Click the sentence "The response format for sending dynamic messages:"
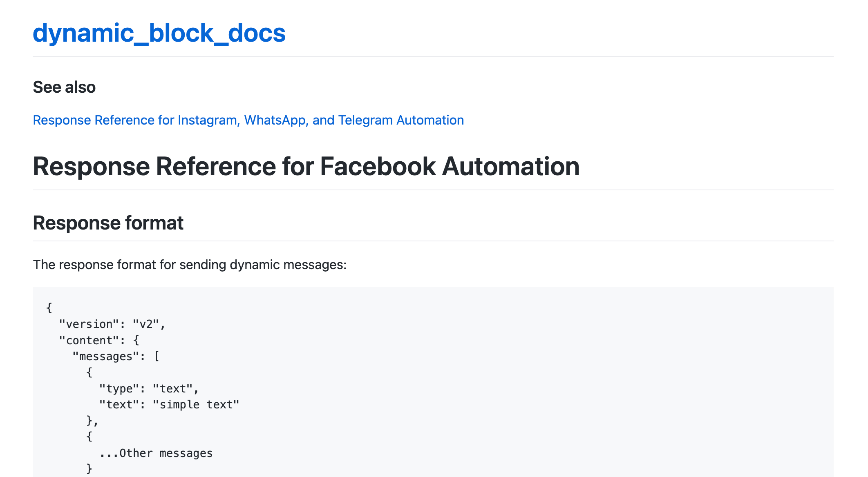Screen dimensions: 868x477 coord(190,265)
